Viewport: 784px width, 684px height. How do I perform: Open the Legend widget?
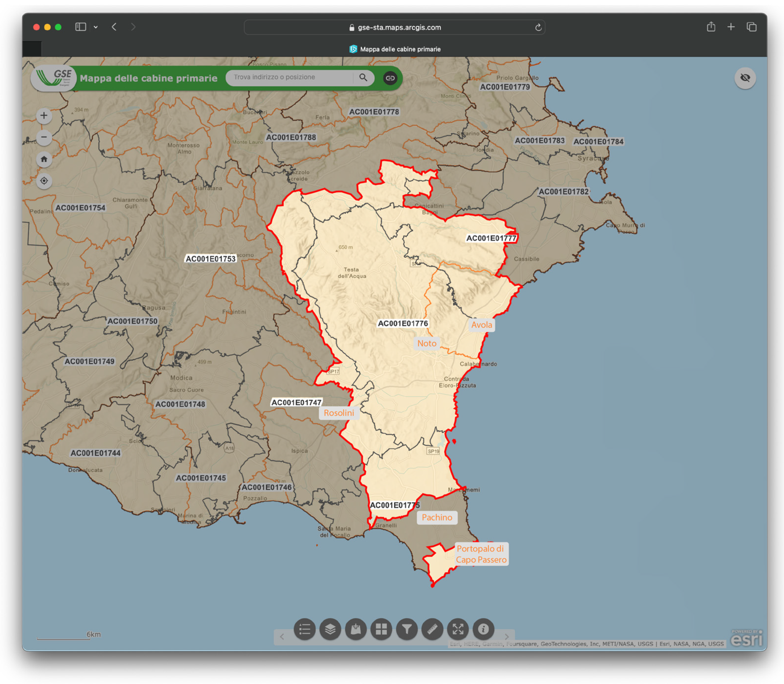[304, 629]
